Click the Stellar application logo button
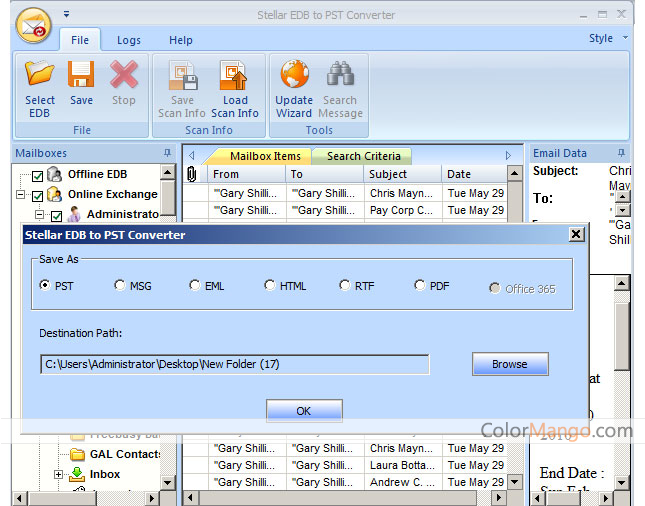This screenshot has width=645, height=506. (33, 25)
